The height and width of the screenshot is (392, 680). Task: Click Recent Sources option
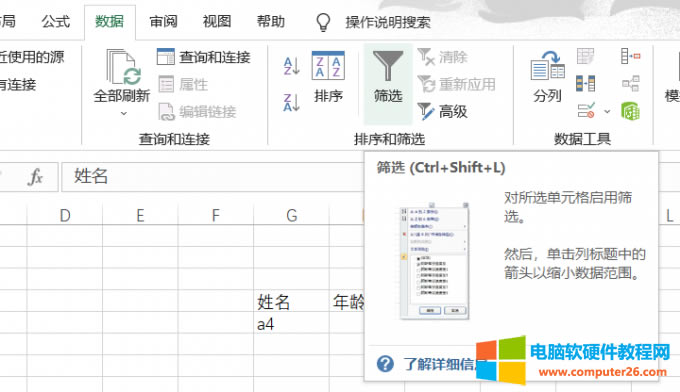point(31,57)
